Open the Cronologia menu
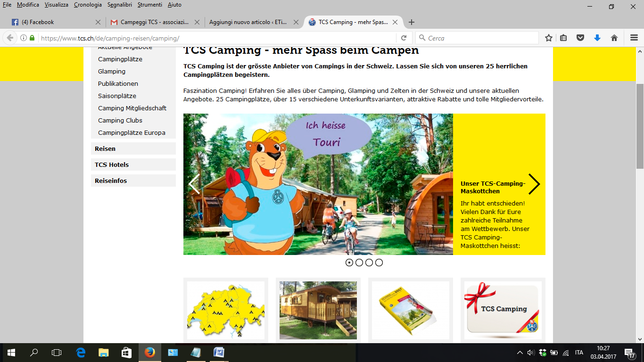Image resolution: width=644 pixels, height=362 pixels. [88, 5]
